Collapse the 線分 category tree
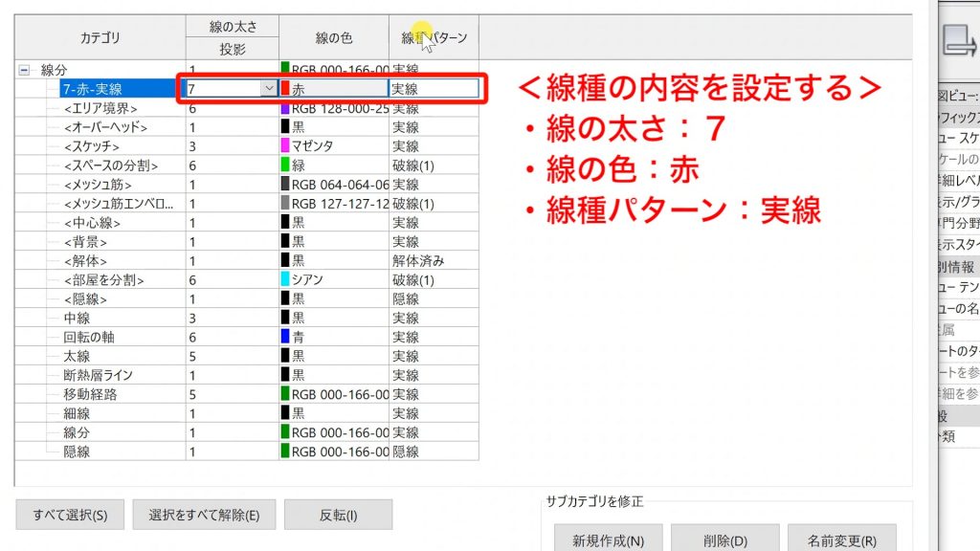Image resolution: width=980 pixels, height=551 pixels. [23, 68]
